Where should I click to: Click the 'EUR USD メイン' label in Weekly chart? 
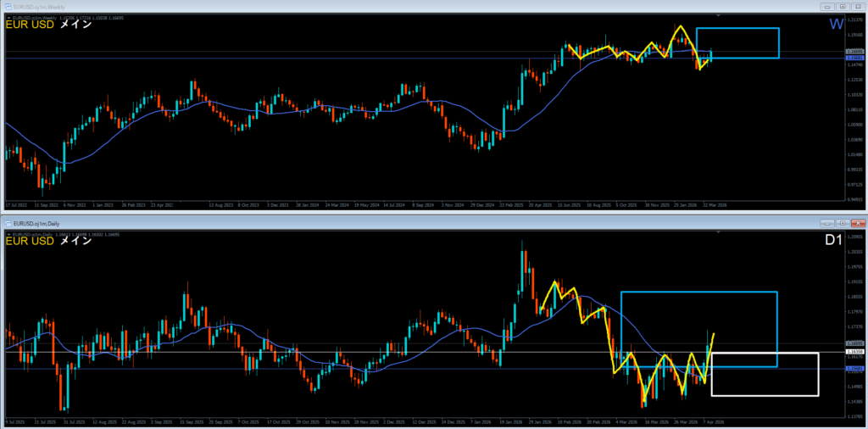(x=48, y=25)
